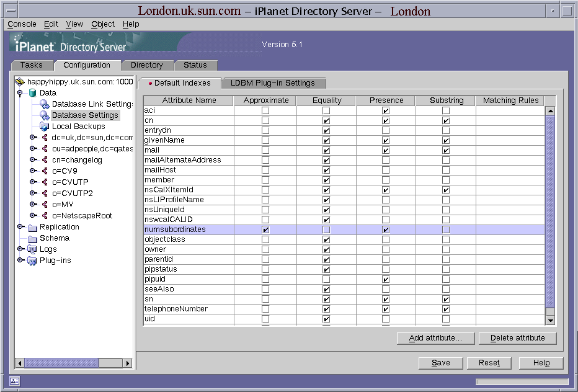Click the suffix icon next to cn=changelog
Viewport: 578px width, 392px height.
[x=45, y=159]
